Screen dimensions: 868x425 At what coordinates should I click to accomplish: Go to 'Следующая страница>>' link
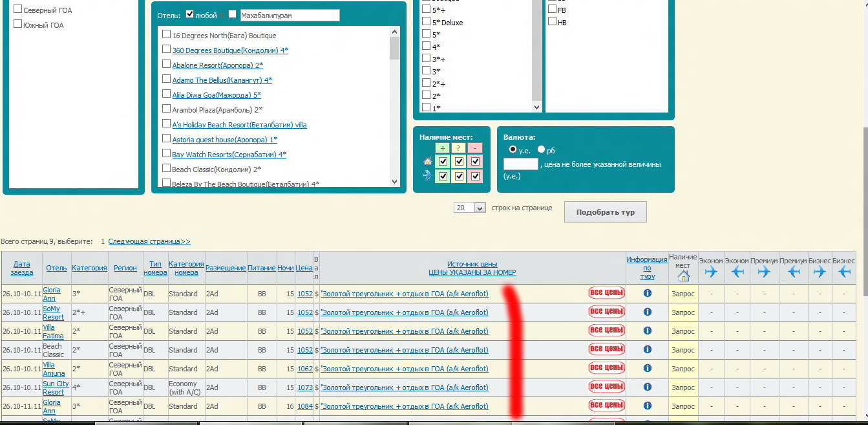(x=149, y=241)
